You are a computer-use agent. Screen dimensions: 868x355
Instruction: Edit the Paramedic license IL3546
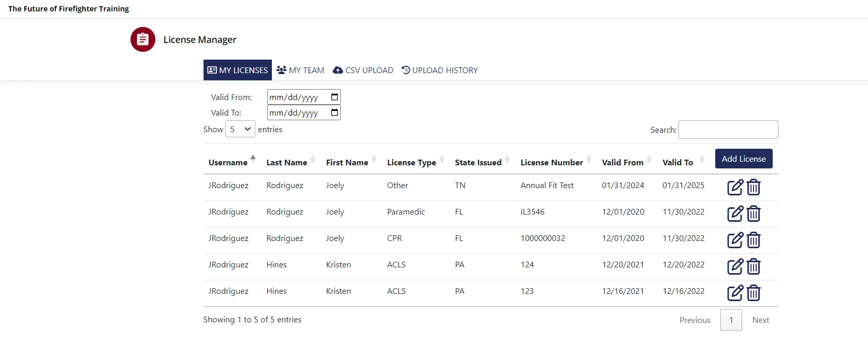tap(735, 214)
